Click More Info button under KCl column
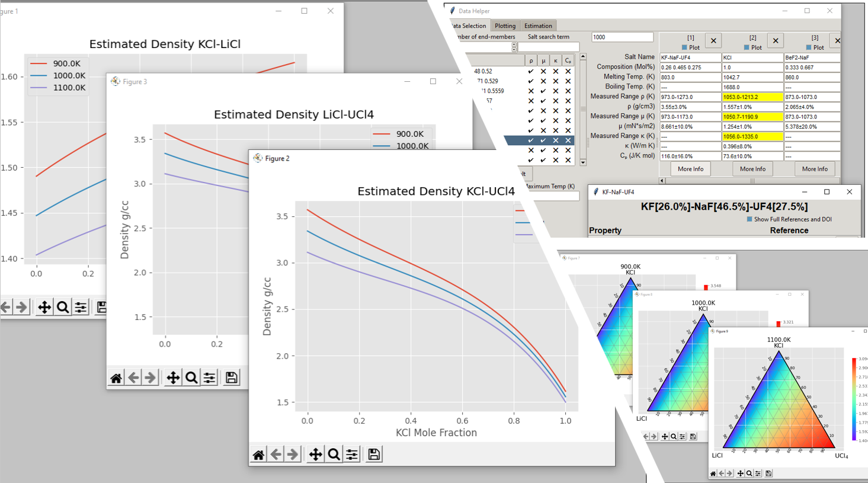This screenshot has height=483, width=868. 752,169
